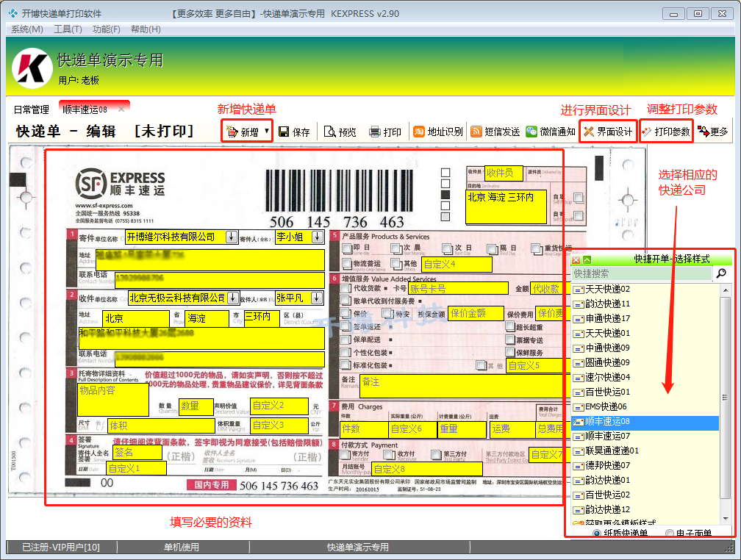Click the 打印 printer icon
The height and width of the screenshot is (560, 741).
coord(375,132)
